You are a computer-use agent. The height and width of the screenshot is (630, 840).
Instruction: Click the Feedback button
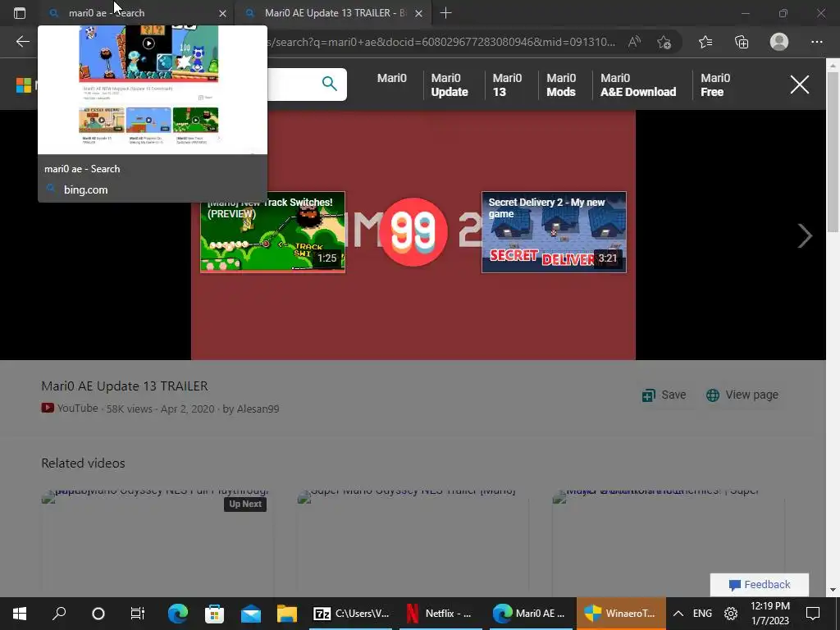click(759, 584)
